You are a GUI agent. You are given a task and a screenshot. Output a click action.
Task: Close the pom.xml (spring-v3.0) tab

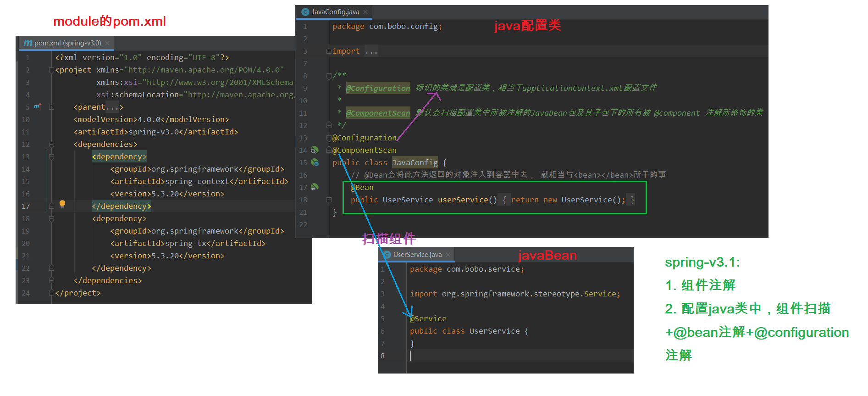(x=107, y=43)
